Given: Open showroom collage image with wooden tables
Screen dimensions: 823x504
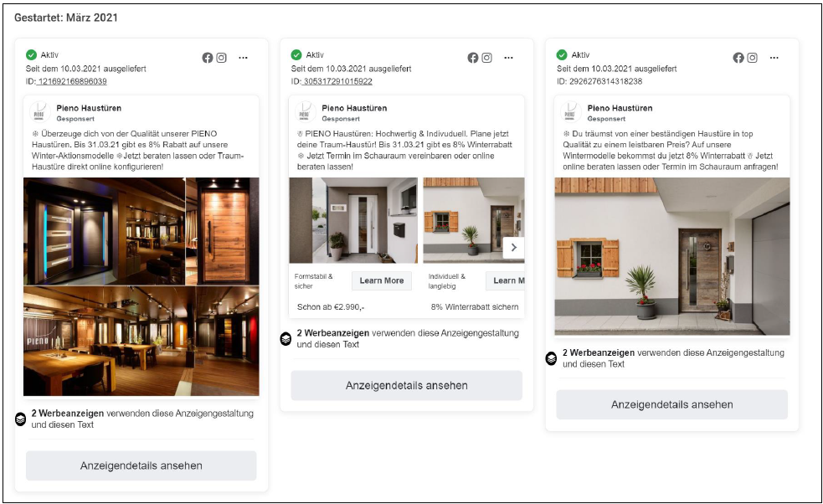Looking at the screenshot, I should tap(141, 341).
